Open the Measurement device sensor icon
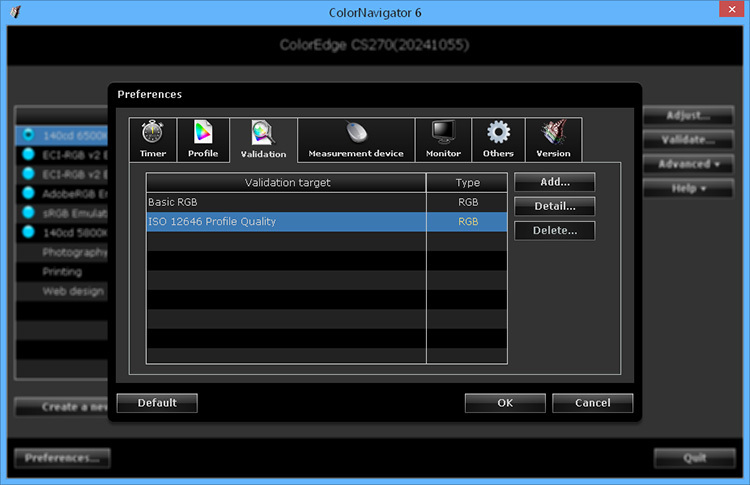Viewport: 750px width, 485px height. click(356, 132)
